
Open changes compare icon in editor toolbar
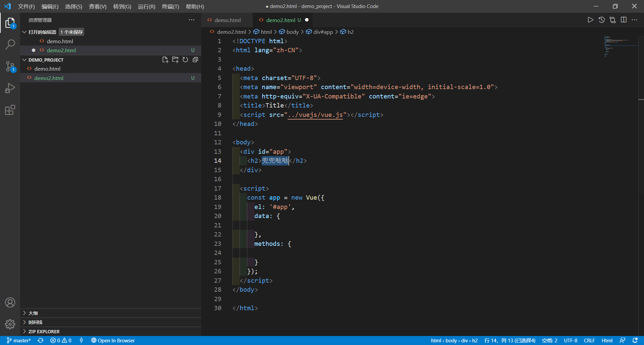click(x=613, y=20)
